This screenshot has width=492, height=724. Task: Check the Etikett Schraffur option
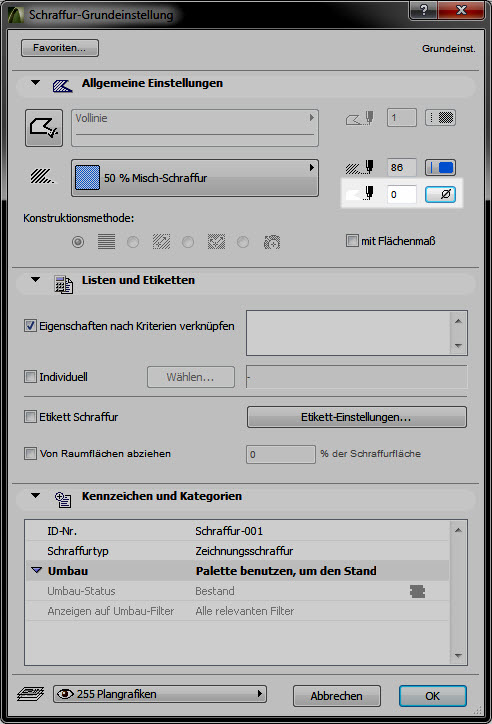30,416
